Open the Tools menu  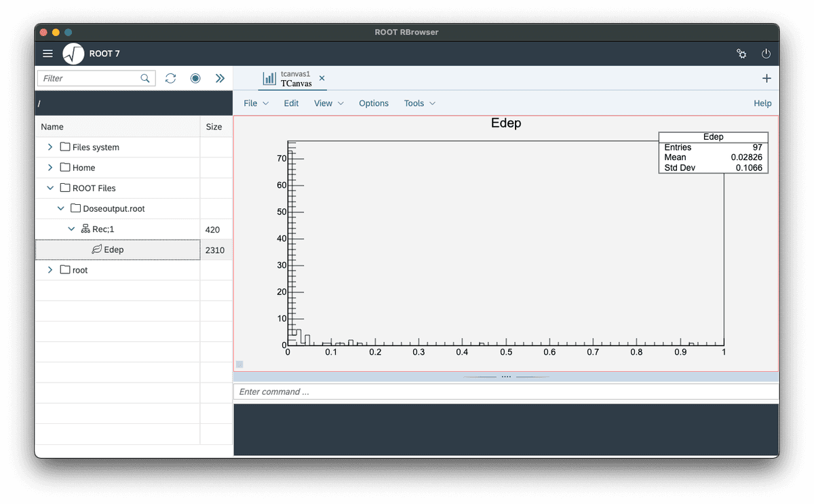pos(420,103)
